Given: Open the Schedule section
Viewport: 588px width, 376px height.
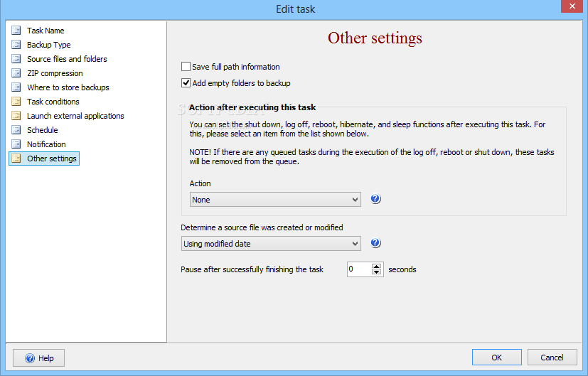Looking at the screenshot, I should click(x=43, y=130).
